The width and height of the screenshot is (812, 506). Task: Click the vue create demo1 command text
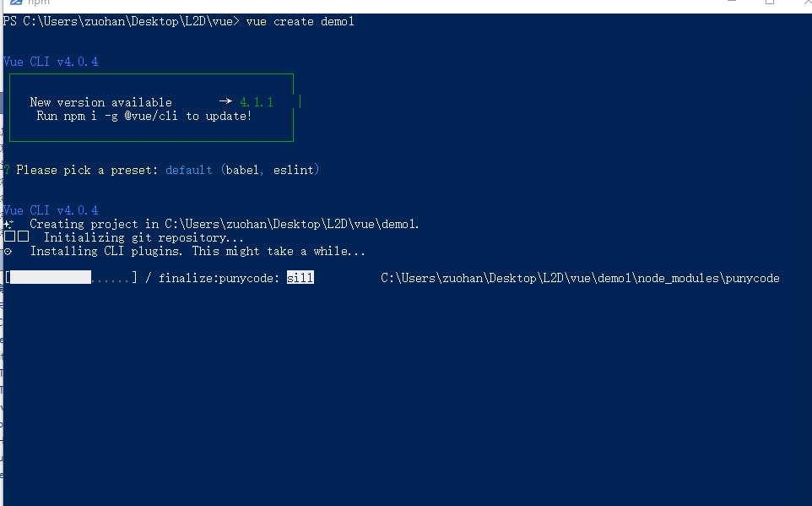pyautogui.click(x=300, y=21)
